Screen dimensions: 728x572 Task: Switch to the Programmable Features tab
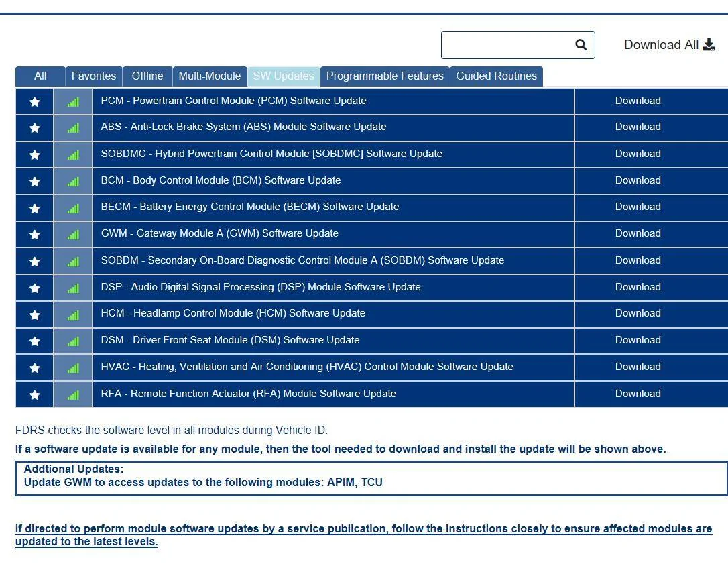tap(385, 76)
